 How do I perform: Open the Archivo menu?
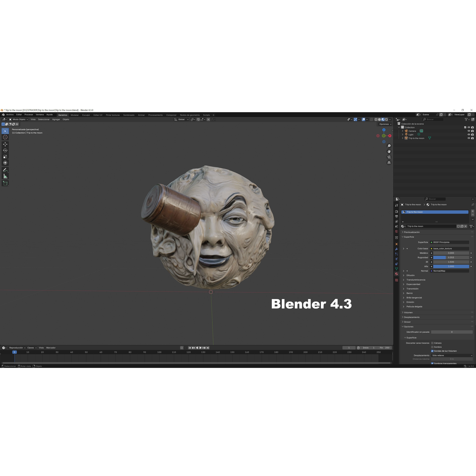pos(10,115)
